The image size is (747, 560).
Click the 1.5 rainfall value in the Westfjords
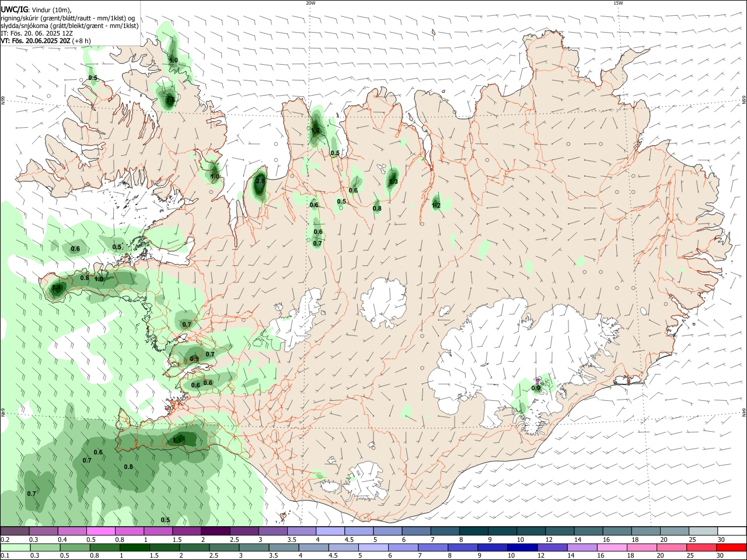point(170,100)
